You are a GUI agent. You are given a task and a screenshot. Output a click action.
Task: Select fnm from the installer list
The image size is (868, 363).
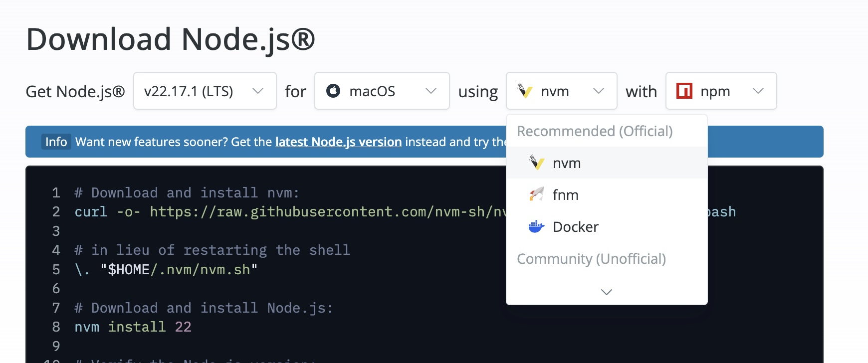pos(607,195)
